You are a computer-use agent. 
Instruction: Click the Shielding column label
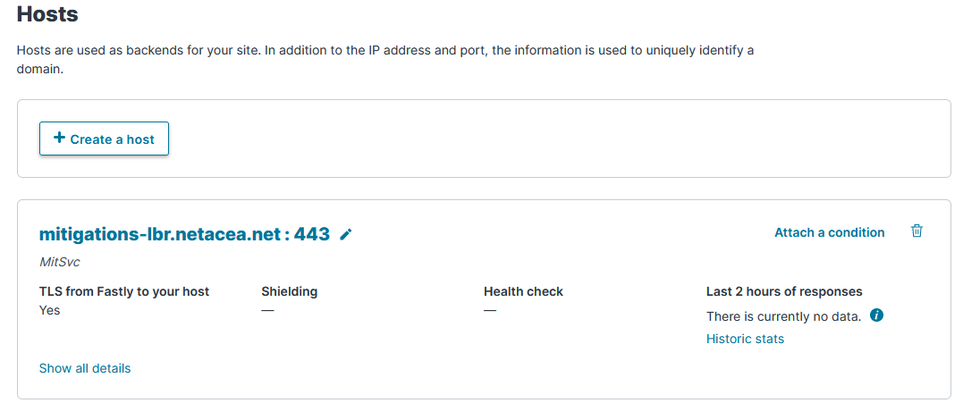click(289, 291)
